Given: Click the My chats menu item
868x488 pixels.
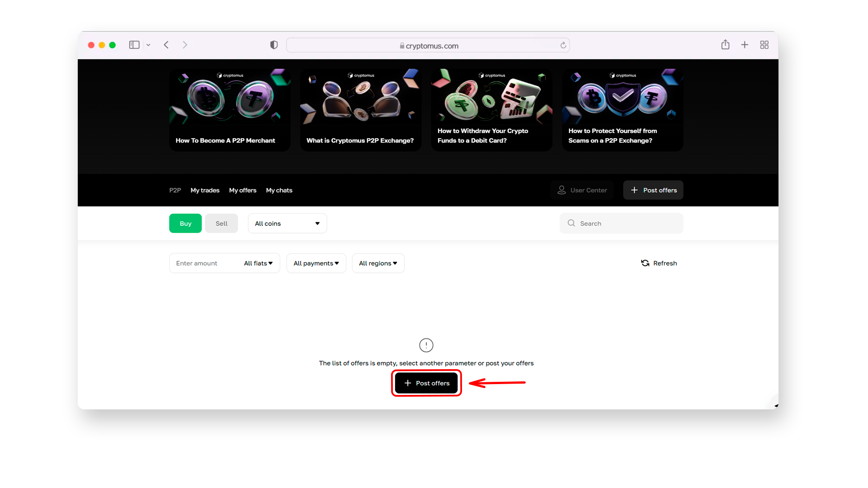Looking at the screenshot, I should tap(278, 190).
